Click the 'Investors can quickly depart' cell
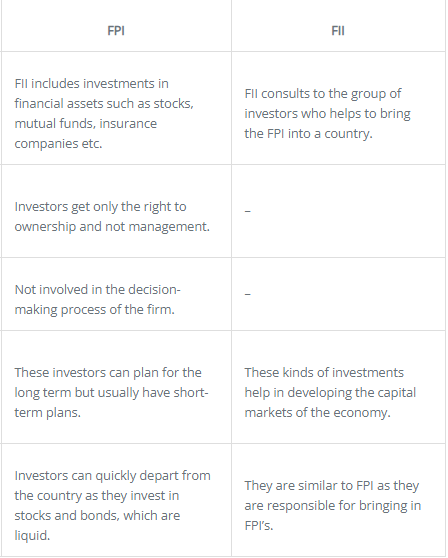This screenshot has width=448, height=558. [116, 500]
